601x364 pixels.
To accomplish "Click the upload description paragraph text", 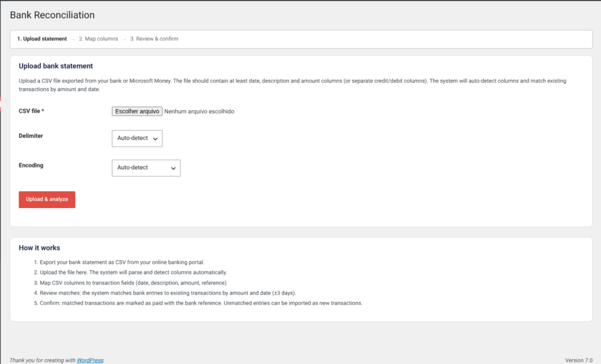I will pyautogui.click(x=292, y=85).
